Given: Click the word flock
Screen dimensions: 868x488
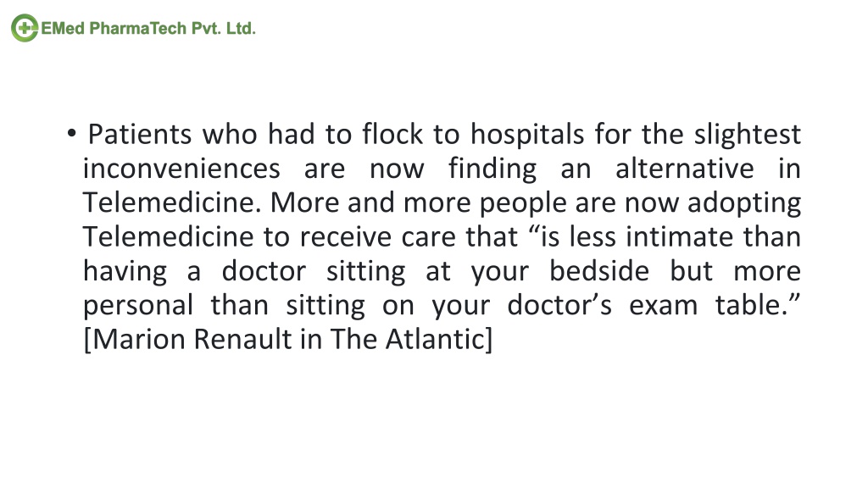Looking at the screenshot, I should tap(392, 134).
